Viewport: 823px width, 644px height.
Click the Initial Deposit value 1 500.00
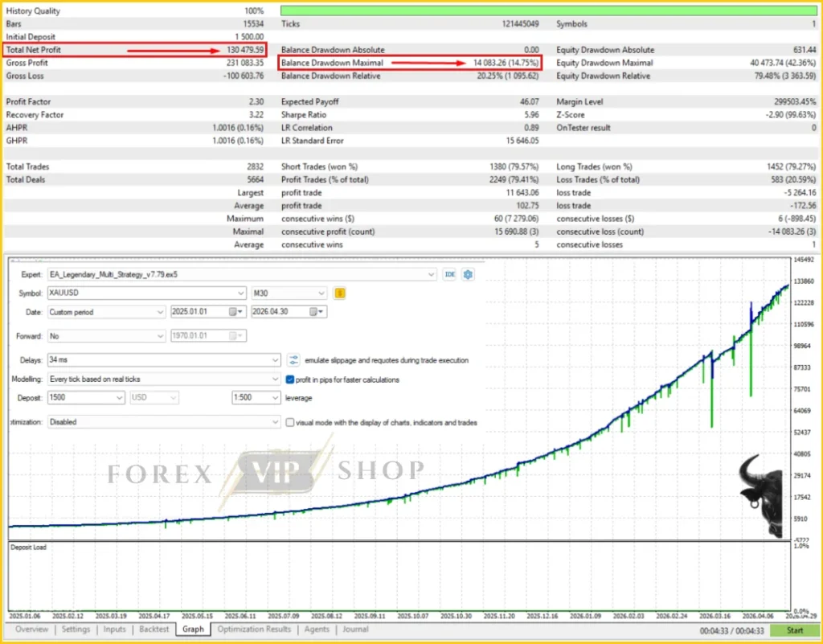point(250,37)
